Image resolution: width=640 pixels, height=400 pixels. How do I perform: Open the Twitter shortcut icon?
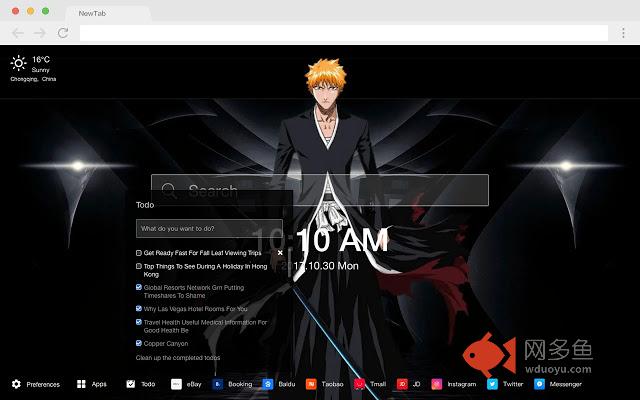tap(492, 384)
